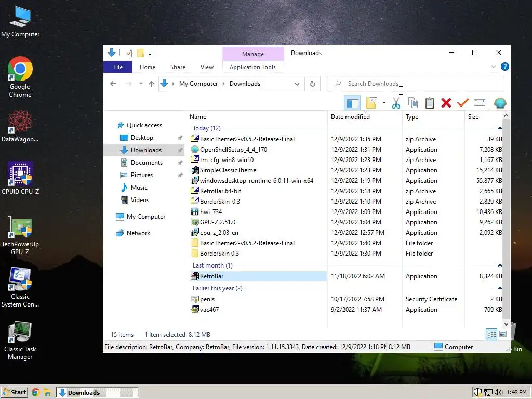Click the Email envelope toolbar icon
The height and width of the screenshot is (399, 532).
point(480,103)
